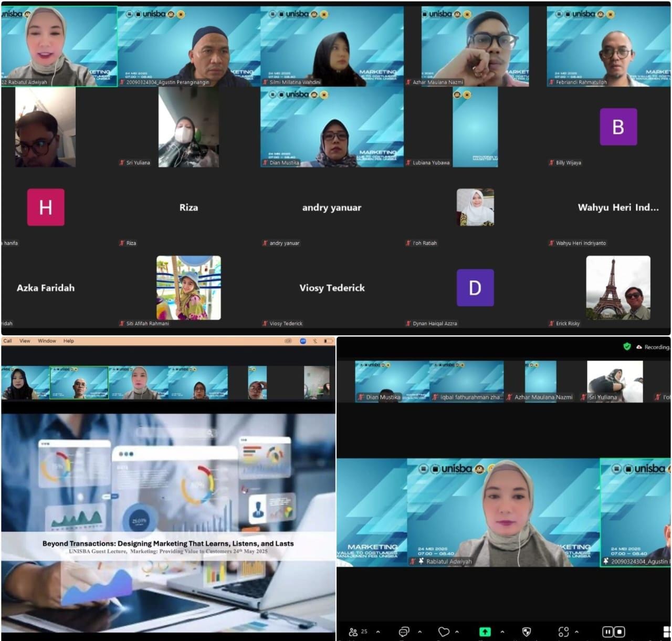
Task: Click the Zoom icon in macOS menu bar
Action: [x=303, y=341]
